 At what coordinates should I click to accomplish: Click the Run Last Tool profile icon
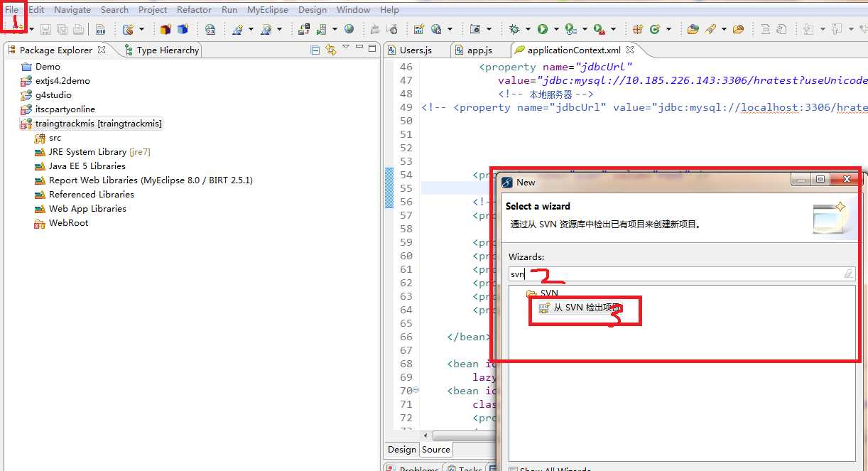point(570,29)
